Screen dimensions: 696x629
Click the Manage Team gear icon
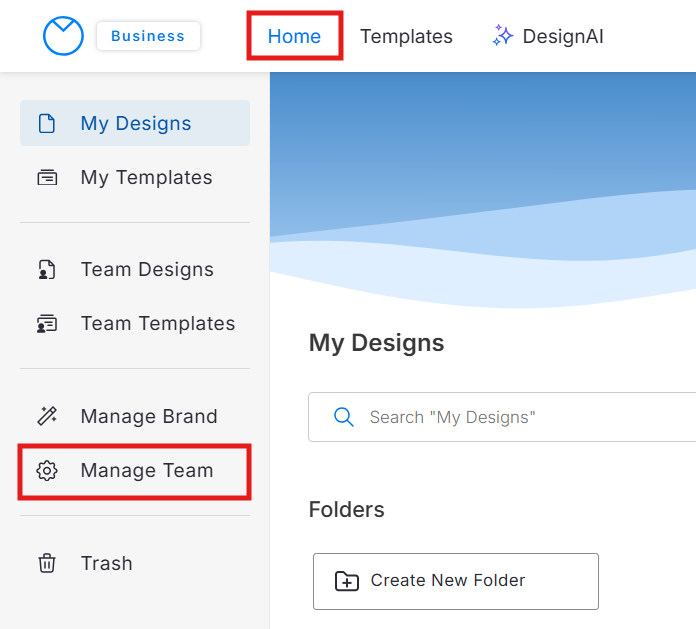(47, 471)
